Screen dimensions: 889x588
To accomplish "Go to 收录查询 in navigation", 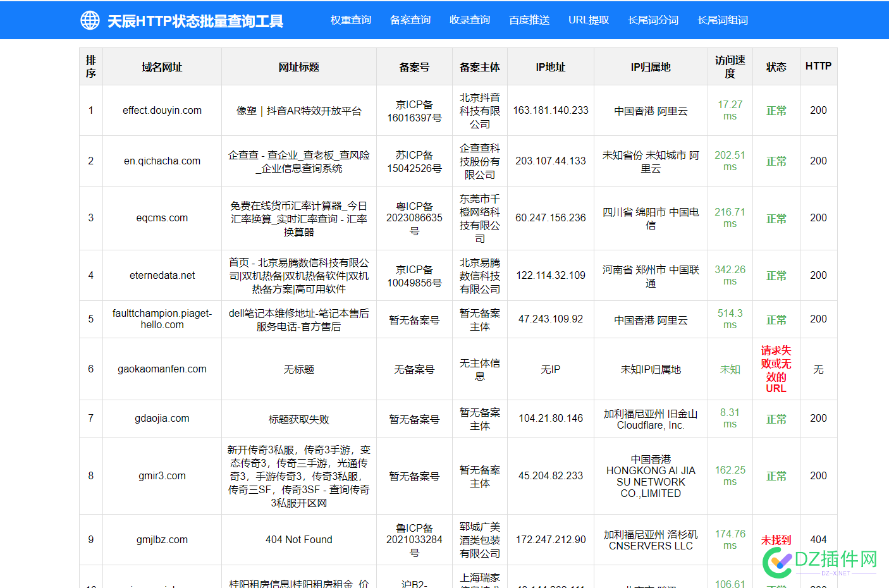I will coord(470,20).
